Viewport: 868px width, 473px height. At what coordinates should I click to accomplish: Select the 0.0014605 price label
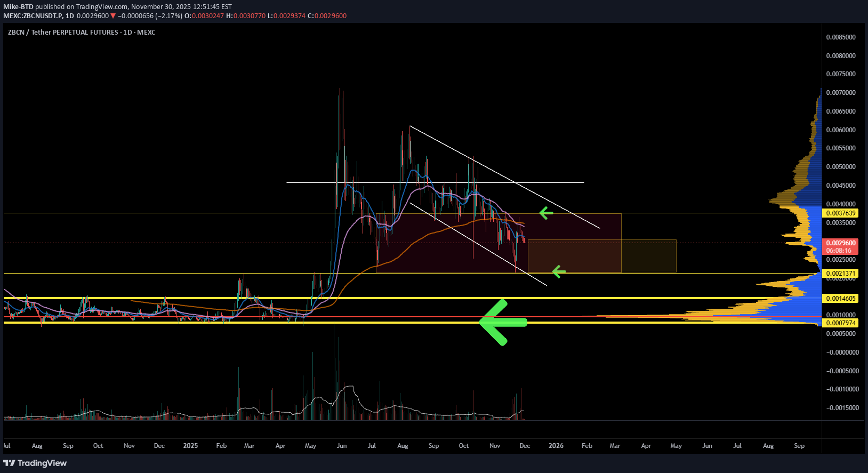[841, 299]
